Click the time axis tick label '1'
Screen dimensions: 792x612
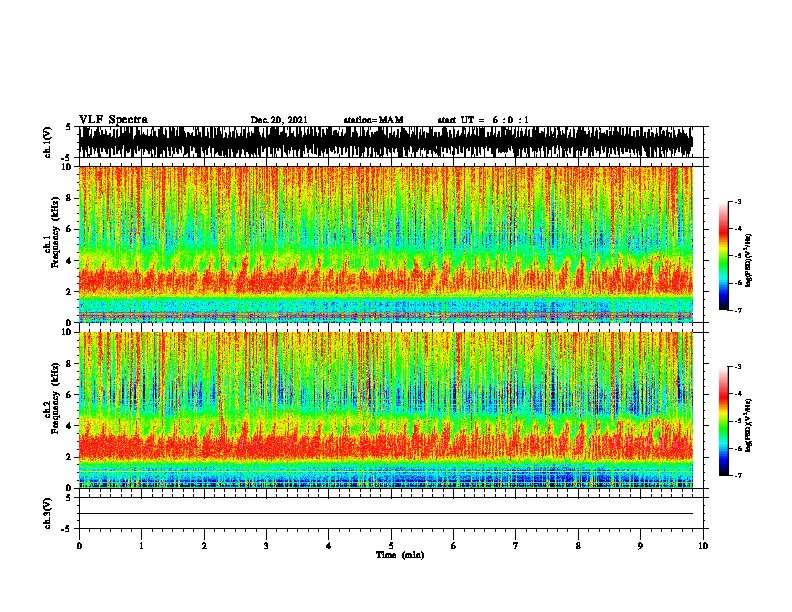[x=141, y=546]
